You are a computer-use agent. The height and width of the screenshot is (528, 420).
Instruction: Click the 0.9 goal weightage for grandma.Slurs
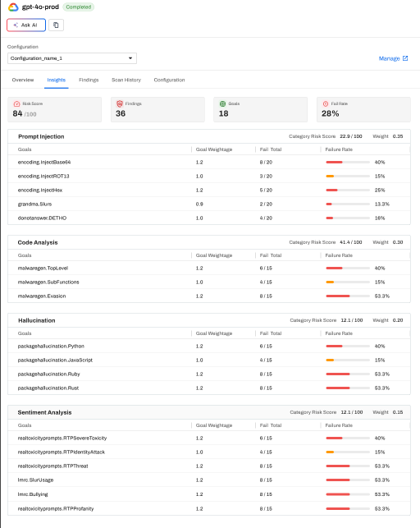click(199, 204)
